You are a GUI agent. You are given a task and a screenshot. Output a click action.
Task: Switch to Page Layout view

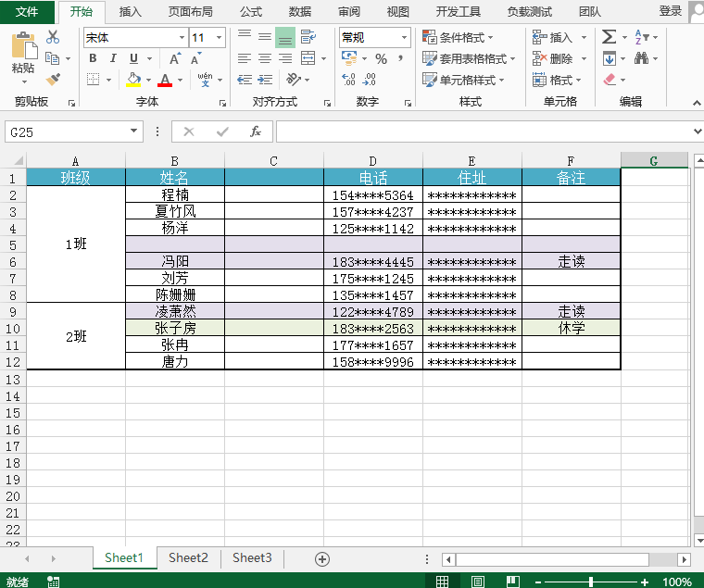(477, 582)
